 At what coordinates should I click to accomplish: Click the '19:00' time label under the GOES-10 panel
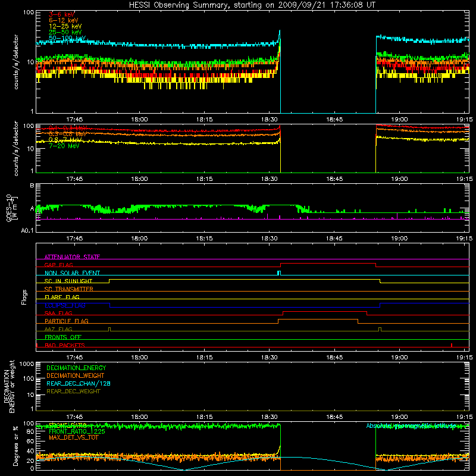click(399, 239)
